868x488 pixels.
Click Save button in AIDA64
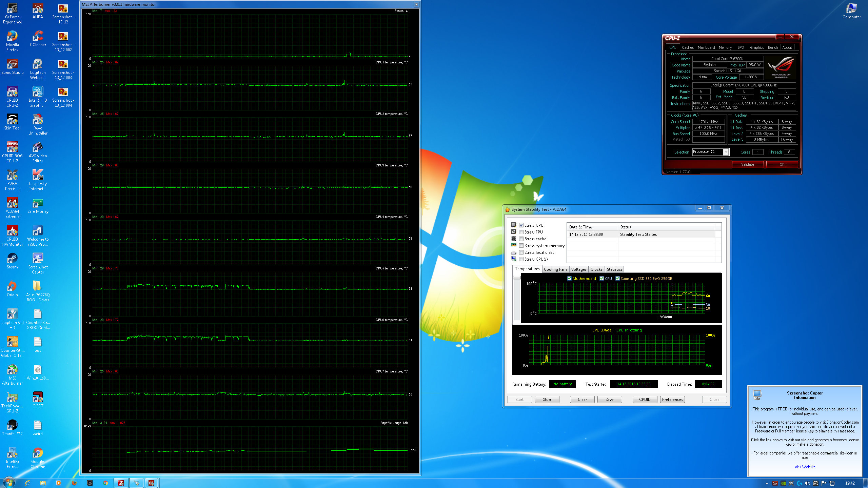610,400
